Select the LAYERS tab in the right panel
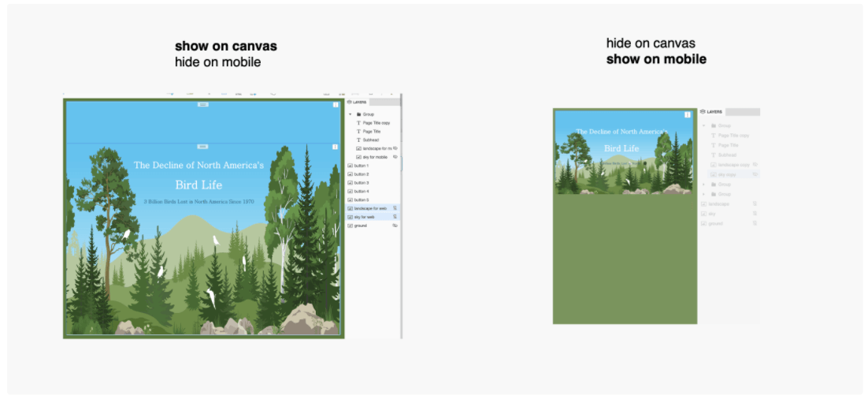 coord(714,112)
